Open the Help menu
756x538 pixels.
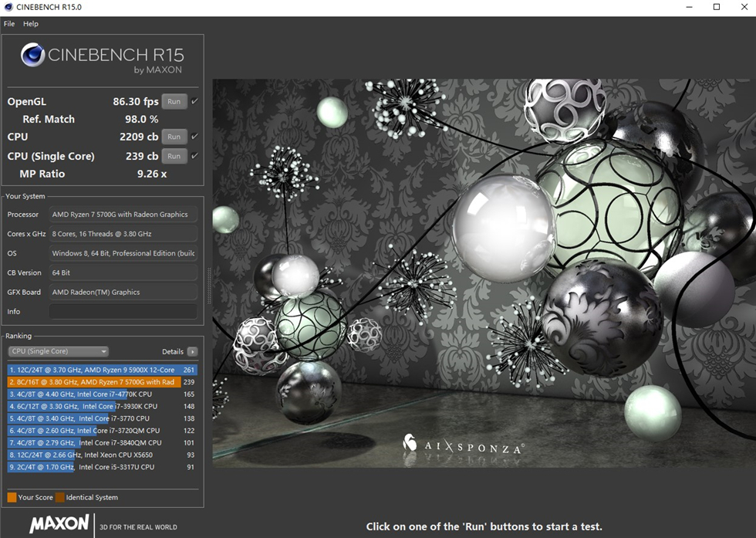tap(30, 23)
